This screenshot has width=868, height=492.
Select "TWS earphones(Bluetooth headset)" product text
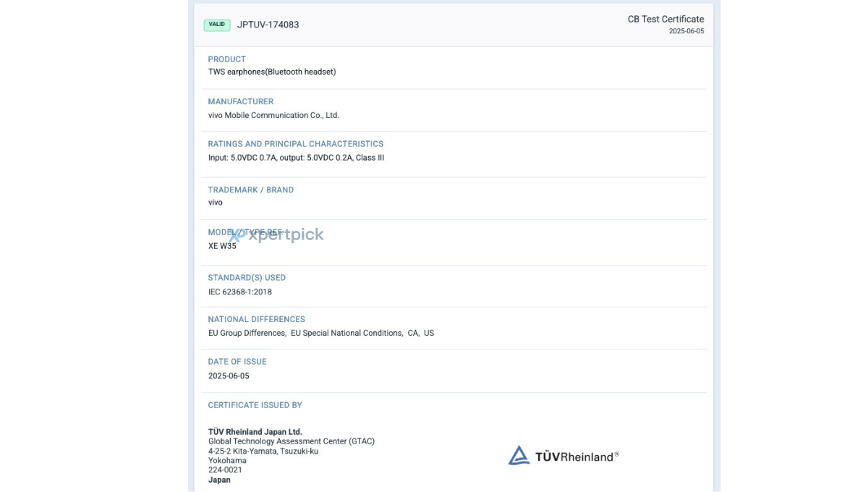(272, 72)
